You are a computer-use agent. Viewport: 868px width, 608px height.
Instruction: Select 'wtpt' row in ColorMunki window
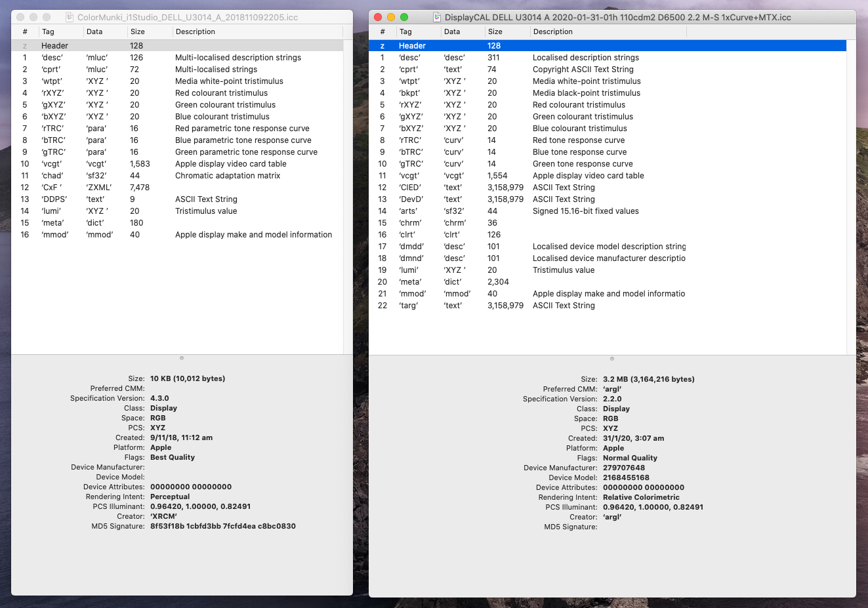[177, 81]
